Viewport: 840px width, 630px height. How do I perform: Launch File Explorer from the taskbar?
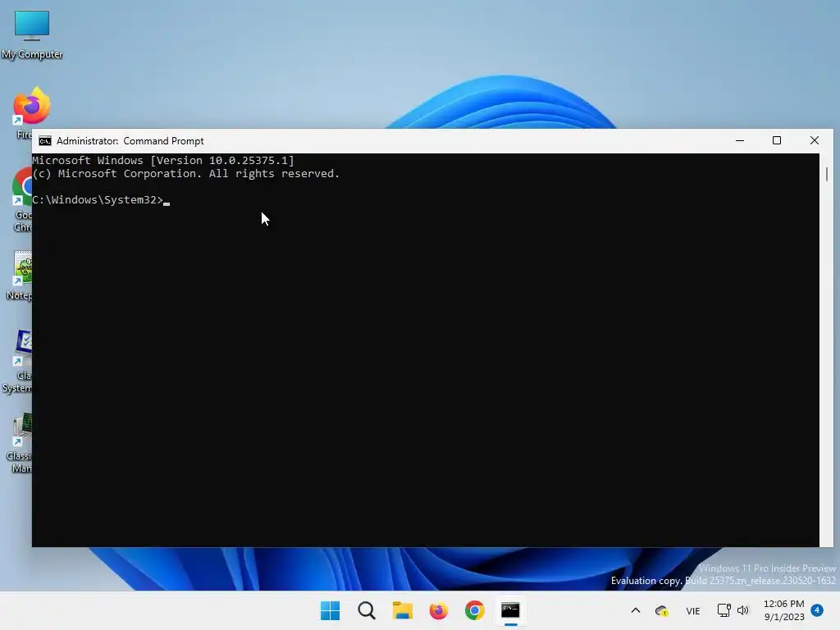click(x=402, y=610)
